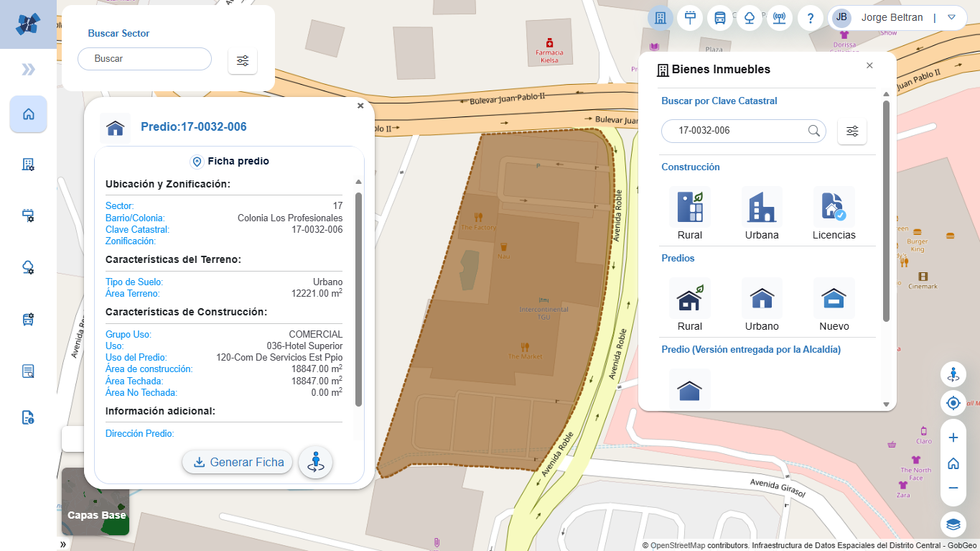This screenshot has width=980, height=551.
Task: Open the map layers stack icon
Action: point(953,524)
